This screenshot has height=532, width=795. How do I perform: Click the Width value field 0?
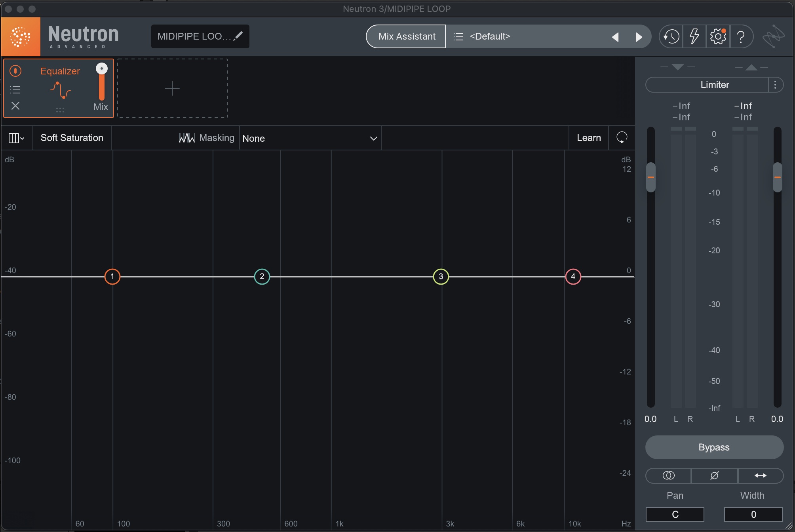tap(753, 514)
